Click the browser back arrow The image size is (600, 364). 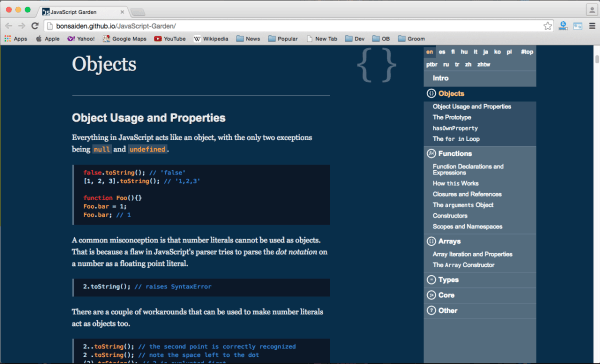(x=9, y=26)
